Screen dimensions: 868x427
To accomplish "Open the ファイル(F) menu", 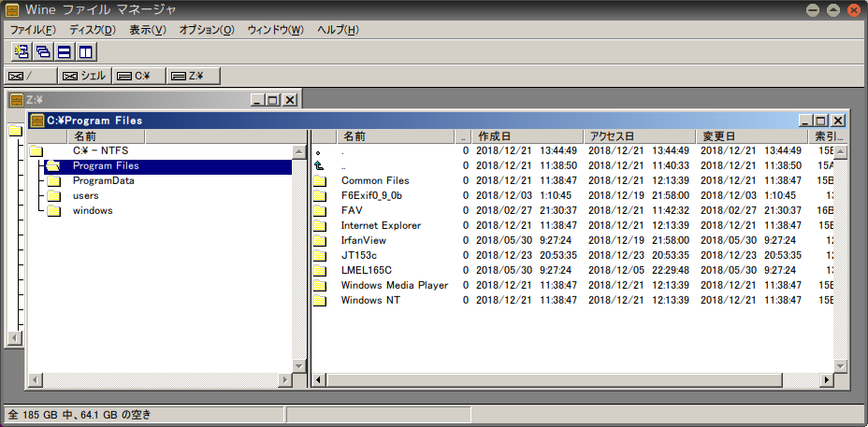I will 33,30.
